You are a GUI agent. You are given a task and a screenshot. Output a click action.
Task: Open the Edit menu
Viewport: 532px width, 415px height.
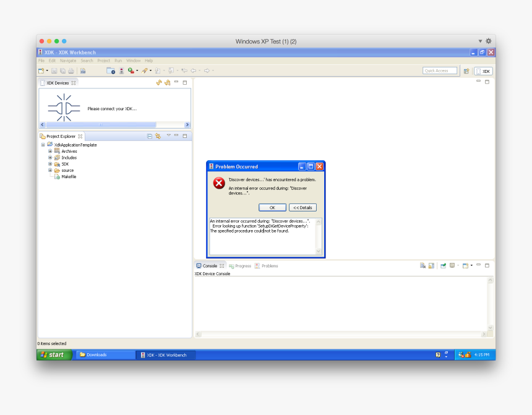coord(52,61)
